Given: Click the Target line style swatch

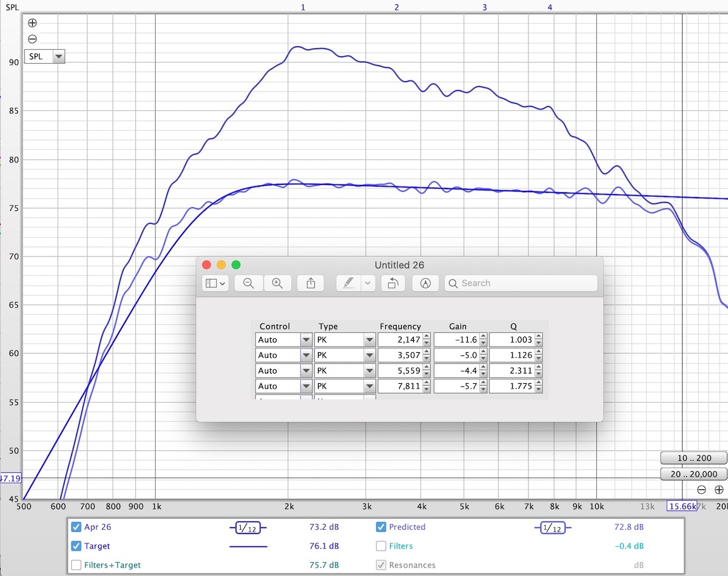Looking at the screenshot, I should click(248, 546).
